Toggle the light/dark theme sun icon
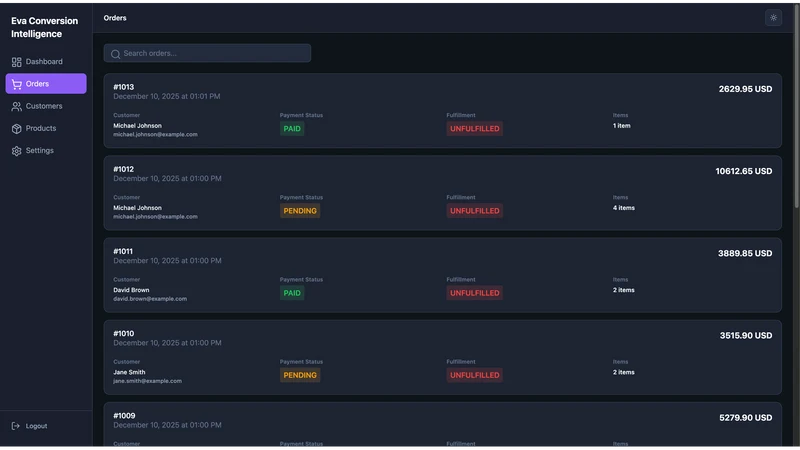 [x=773, y=18]
